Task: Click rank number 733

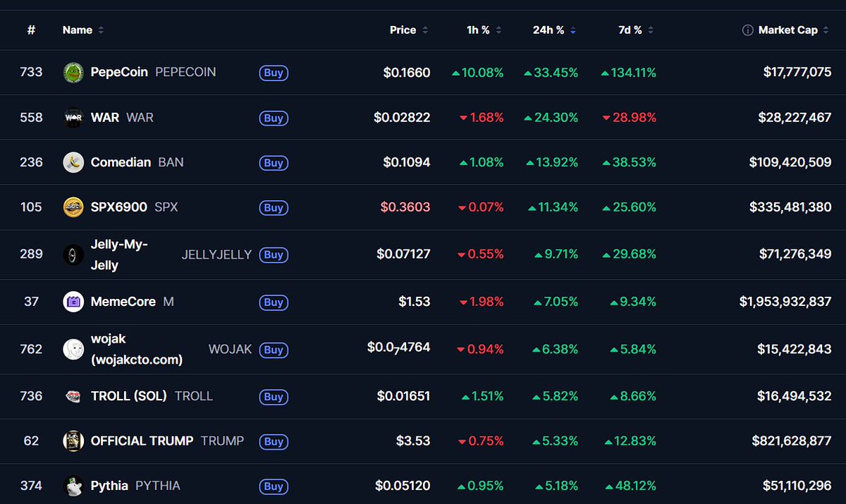Action: pyautogui.click(x=31, y=72)
